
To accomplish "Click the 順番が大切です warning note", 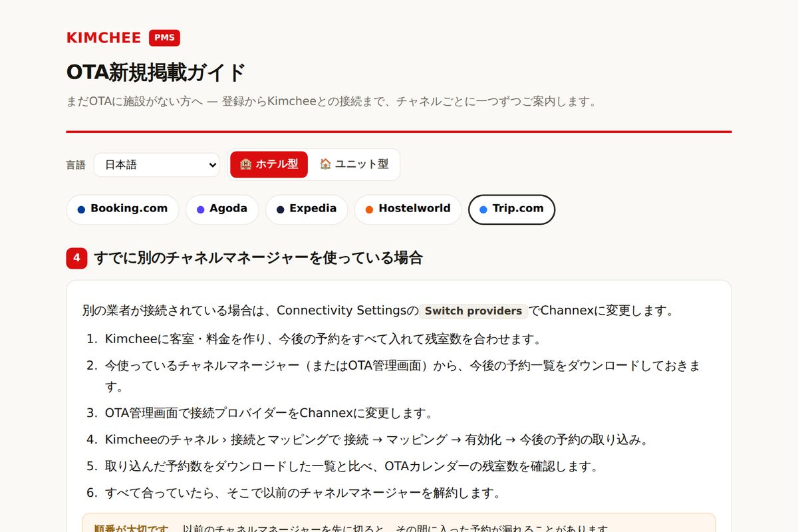I will point(399,523).
